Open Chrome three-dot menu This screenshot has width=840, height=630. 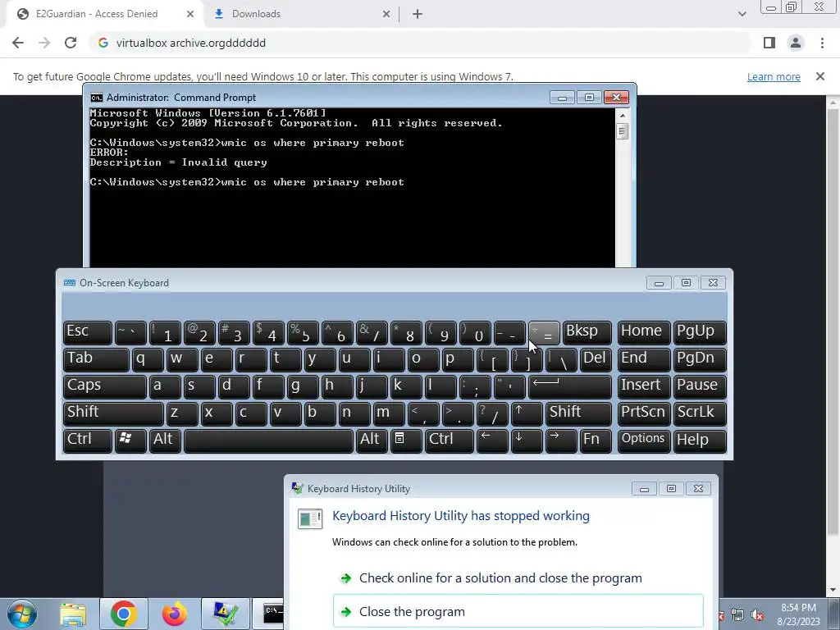coord(822,43)
